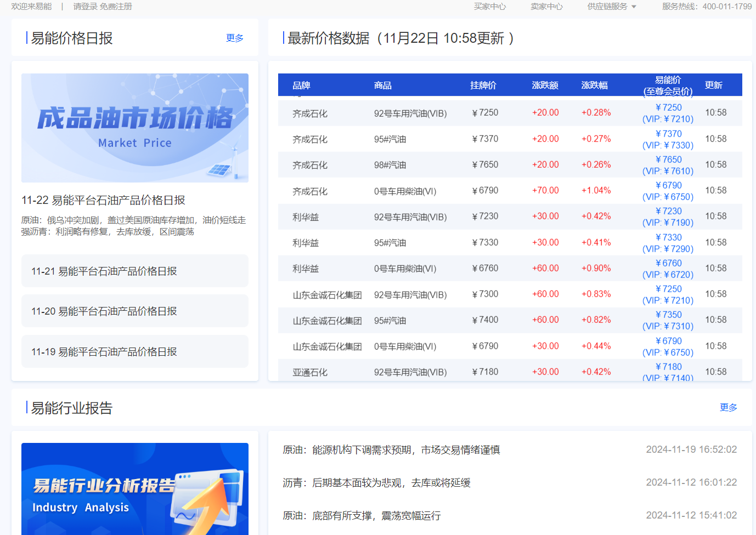The image size is (756, 535).
Task: Open the 11-19 易能平台石油产品价格日报 entry
Action: click(135, 351)
